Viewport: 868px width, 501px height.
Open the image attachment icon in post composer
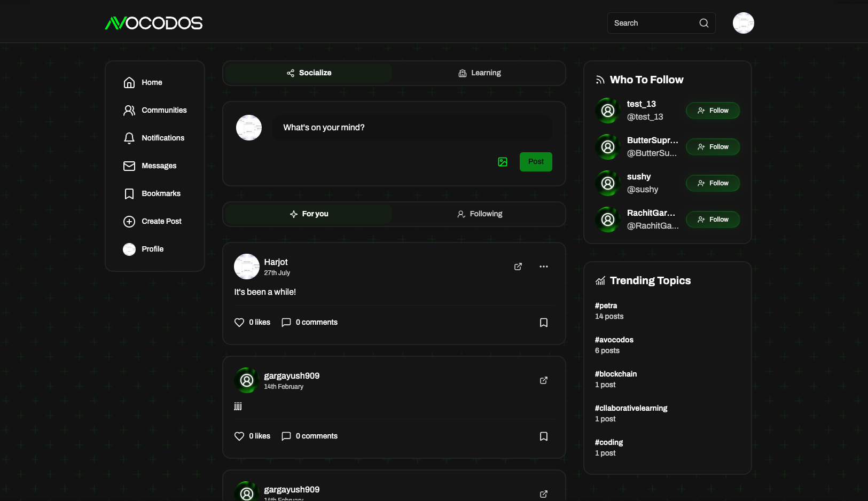pyautogui.click(x=502, y=161)
